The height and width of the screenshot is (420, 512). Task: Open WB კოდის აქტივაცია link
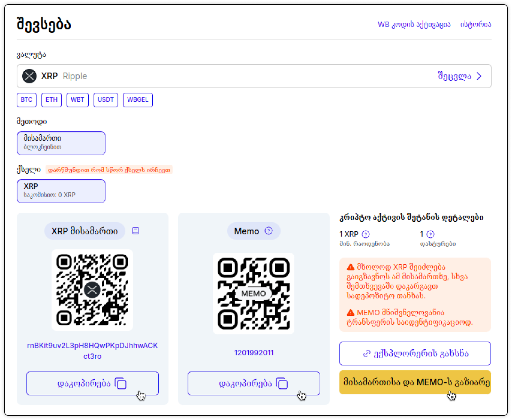pyautogui.click(x=414, y=25)
